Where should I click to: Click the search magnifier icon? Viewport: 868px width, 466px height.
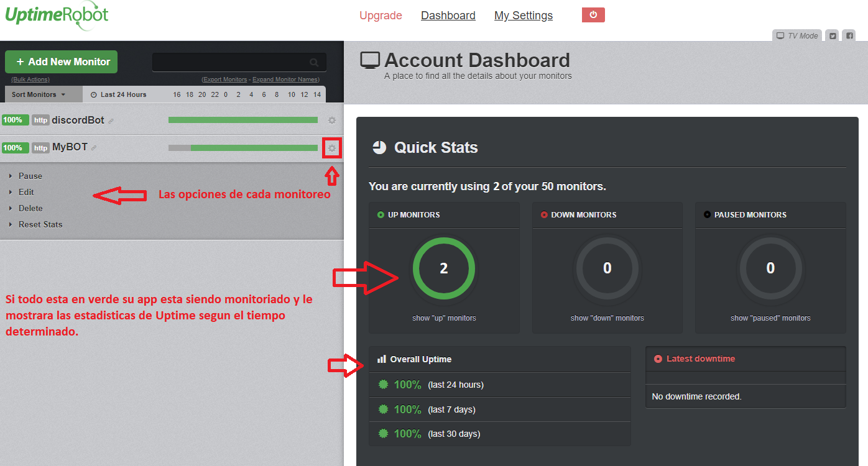[x=314, y=62]
